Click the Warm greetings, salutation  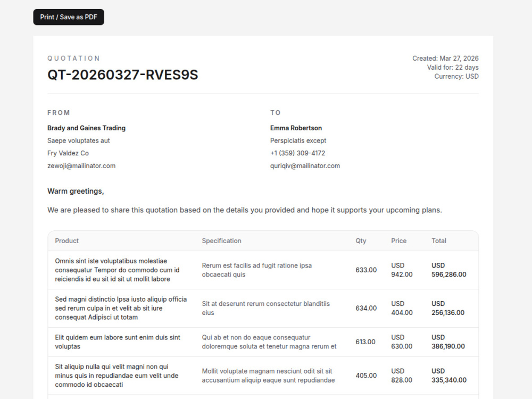(76, 191)
